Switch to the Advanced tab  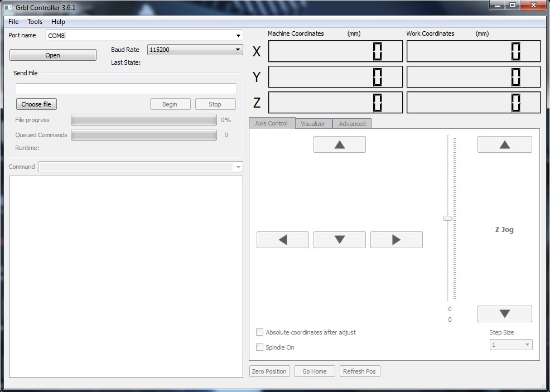[x=351, y=123]
